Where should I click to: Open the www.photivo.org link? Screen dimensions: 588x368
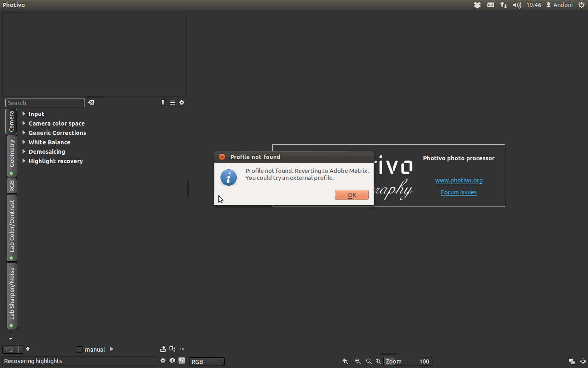pyautogui.click(x=459, y=180)
